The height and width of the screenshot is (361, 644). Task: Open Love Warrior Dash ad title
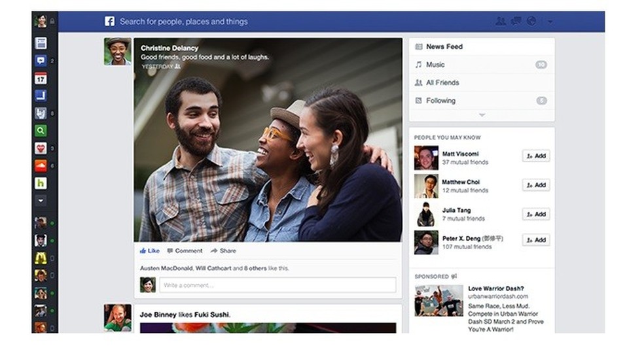[495, 288]
